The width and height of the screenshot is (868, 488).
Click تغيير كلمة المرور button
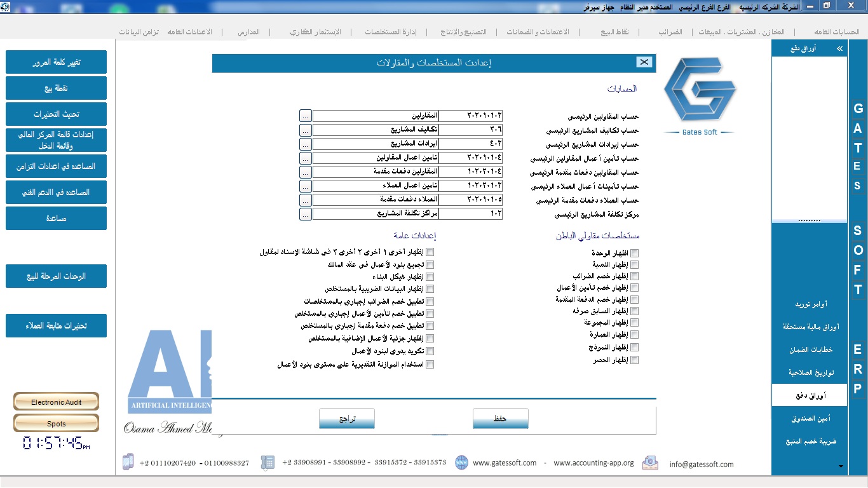[x=57, y=62]
